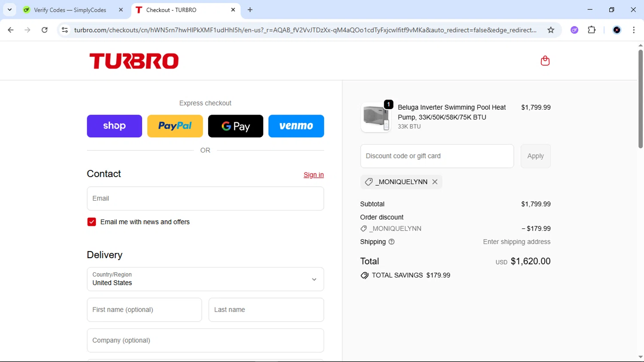Click the Enter shipping address text
This screenshot has height=362, width=644.
516,242
